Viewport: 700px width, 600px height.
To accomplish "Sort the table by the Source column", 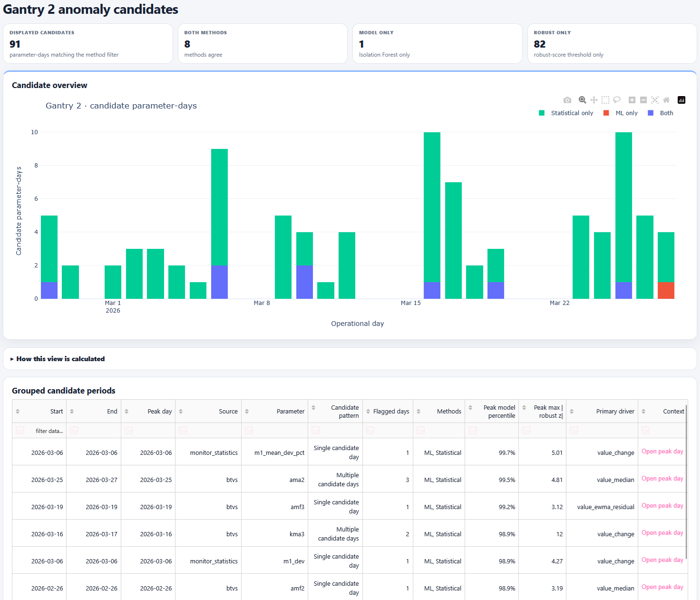I will [181, 412].
